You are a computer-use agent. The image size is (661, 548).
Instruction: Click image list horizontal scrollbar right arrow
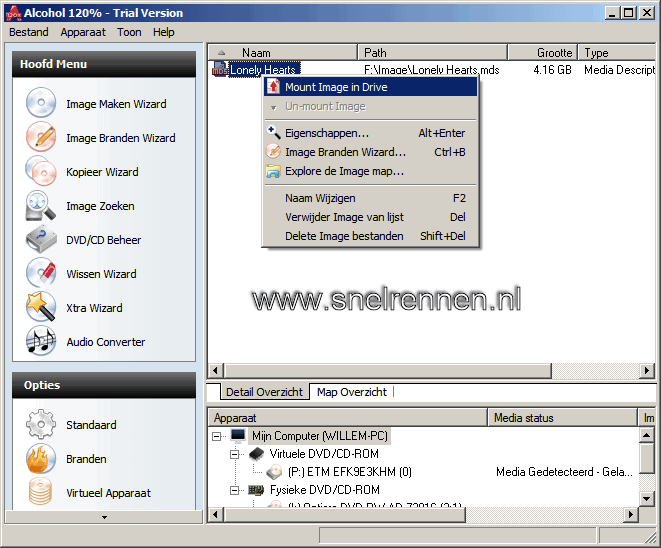[x=647, y=371]
